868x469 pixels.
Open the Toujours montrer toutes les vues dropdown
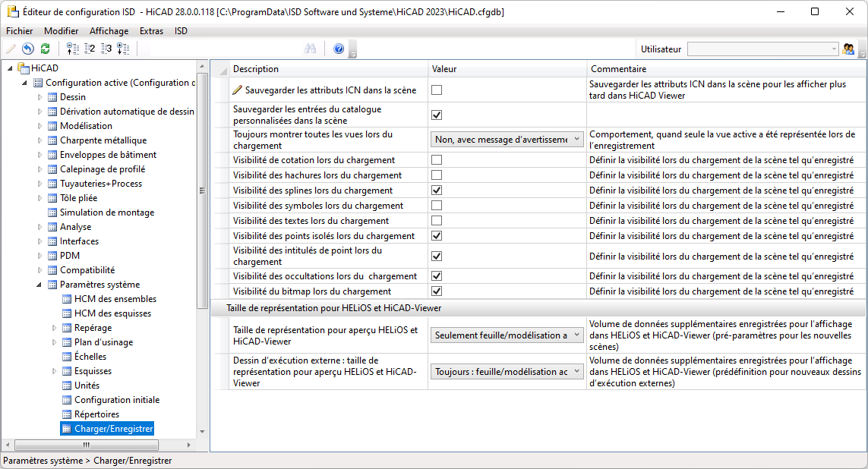tap(507, 140)
